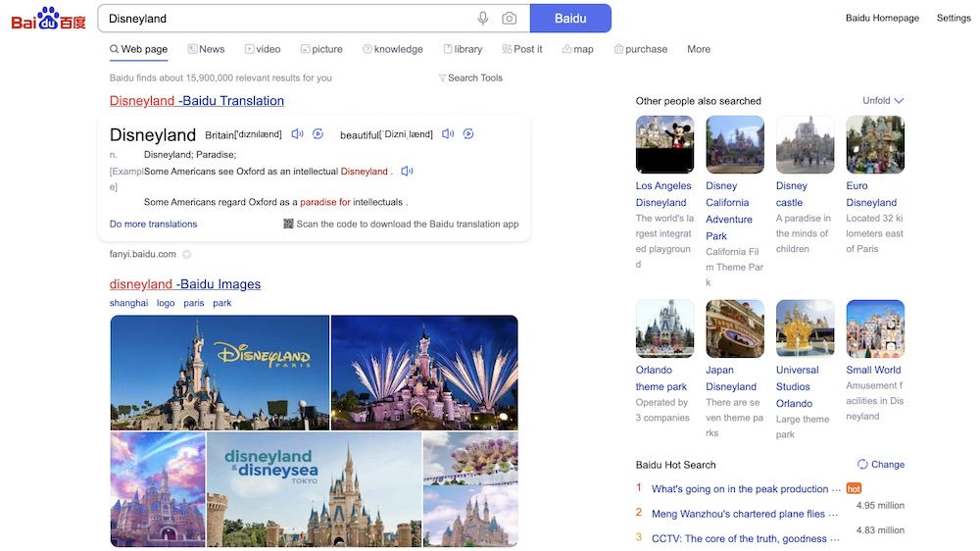Expand Unfold chevron in also searched
This screenshot has height=551, width=980.
pos(899,100)
